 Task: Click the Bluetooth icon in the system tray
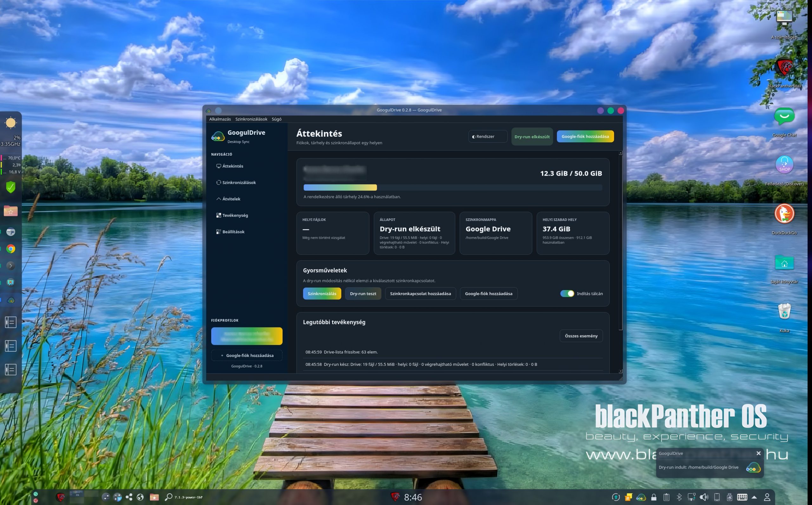[679, 497]
